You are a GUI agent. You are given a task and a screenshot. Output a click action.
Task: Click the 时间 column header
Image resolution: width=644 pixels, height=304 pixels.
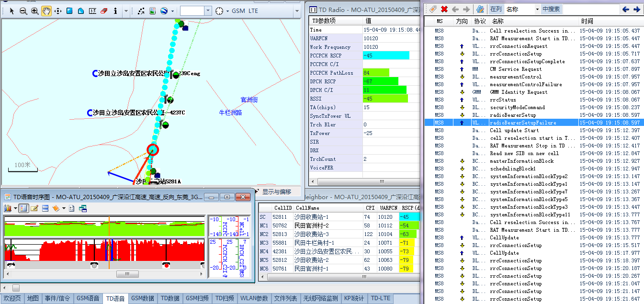[x=610, y=21]
